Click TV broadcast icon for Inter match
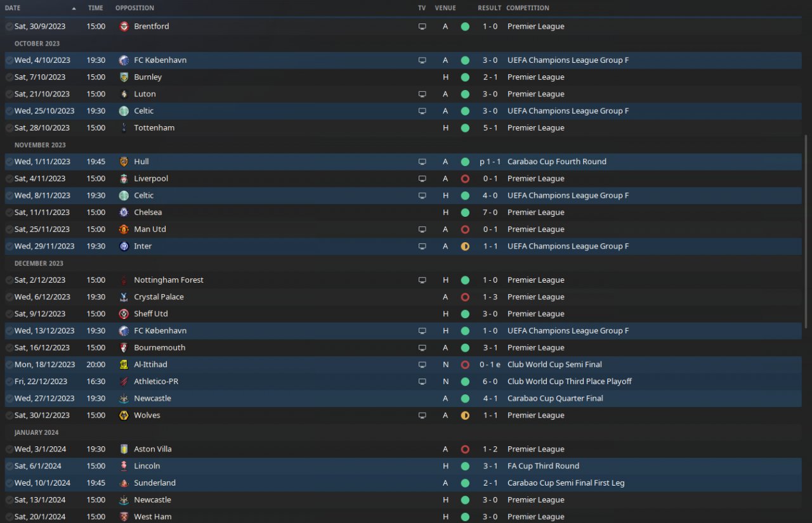The width and height of the screenshot is (812, 523). [x=422, y=247]
